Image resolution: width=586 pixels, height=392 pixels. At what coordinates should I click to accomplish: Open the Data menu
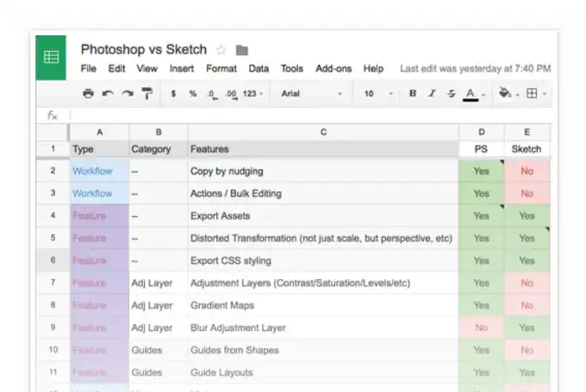click(x=259, y=69)
